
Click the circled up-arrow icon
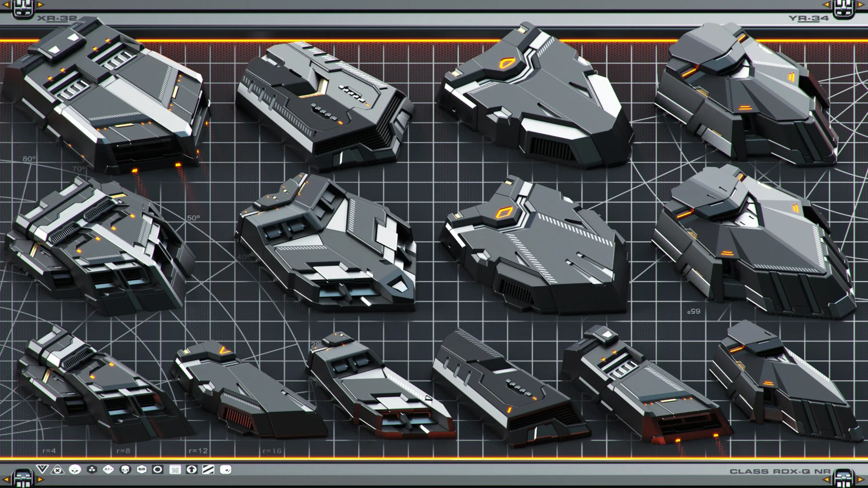point(192,469)
